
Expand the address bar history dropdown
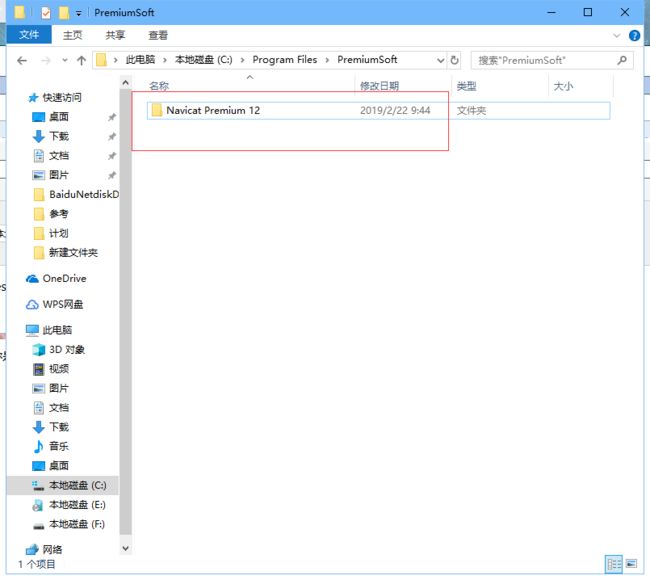coord(441,61)
